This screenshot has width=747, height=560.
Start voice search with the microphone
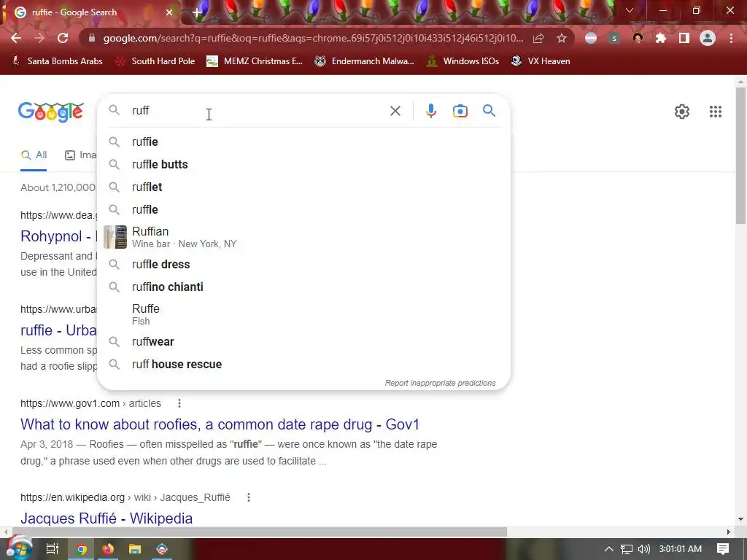point(430,111)
